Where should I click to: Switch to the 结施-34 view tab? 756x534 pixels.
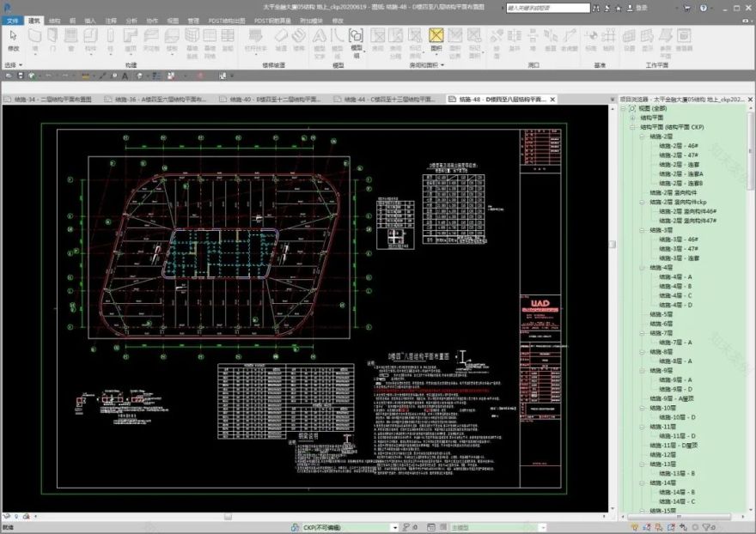52,100
